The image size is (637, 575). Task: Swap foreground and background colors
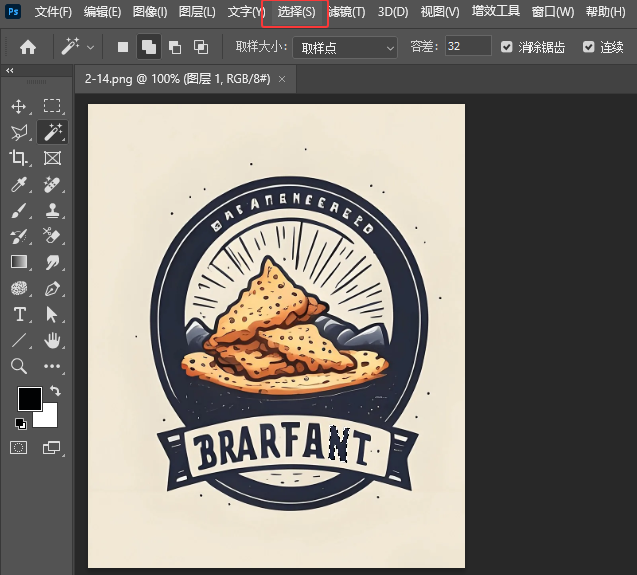pos(55,391)
